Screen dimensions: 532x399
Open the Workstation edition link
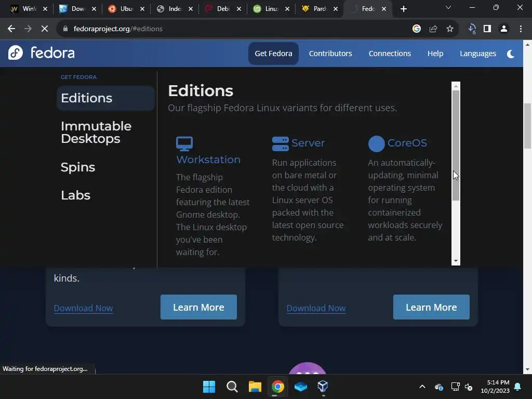[208, 159]
